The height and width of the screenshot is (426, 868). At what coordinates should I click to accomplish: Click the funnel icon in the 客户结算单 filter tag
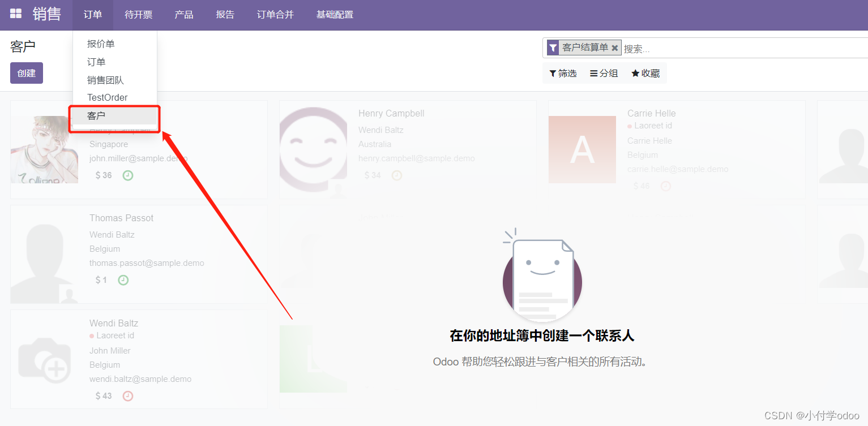click(552, 48)
